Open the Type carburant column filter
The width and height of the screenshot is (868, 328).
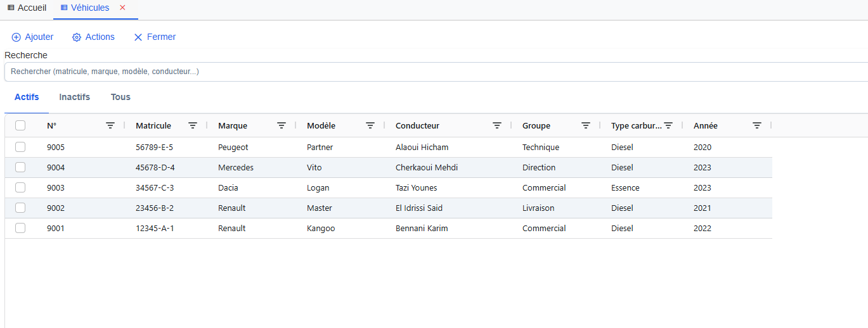tap(668, 125)
